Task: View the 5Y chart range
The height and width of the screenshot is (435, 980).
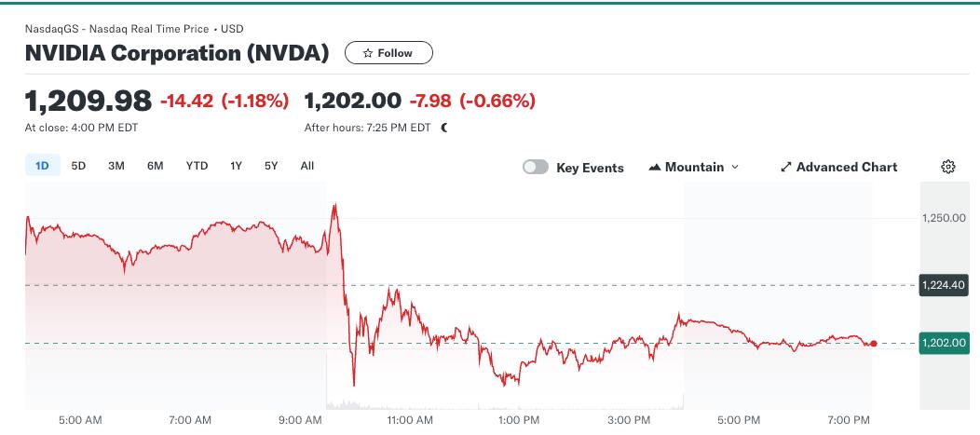Action: click(271, 166)
